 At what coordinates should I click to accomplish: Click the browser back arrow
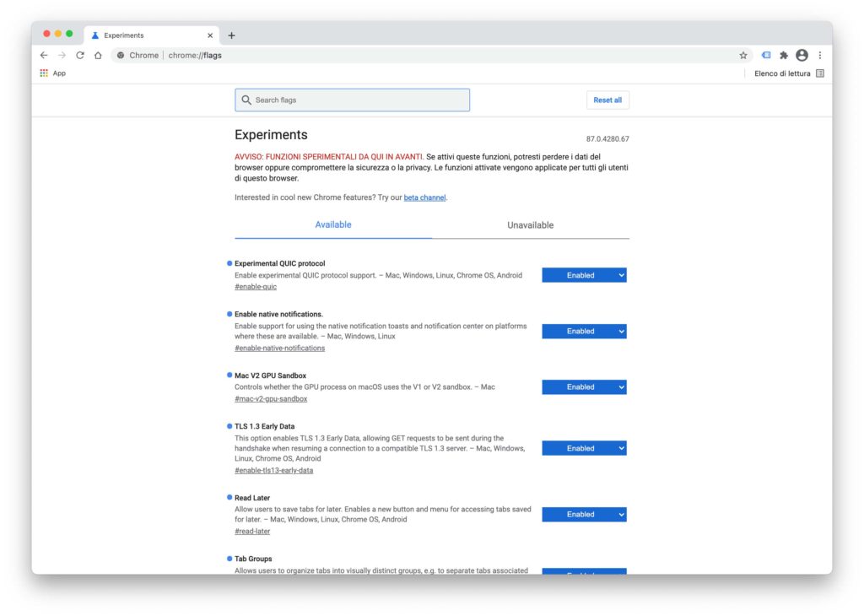[44, 55]
